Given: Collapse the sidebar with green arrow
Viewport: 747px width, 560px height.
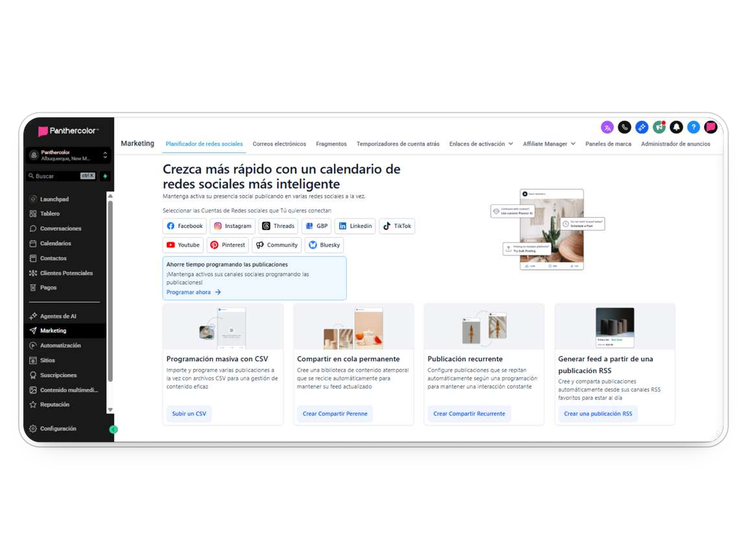Looking at the screenshot, I should [113, 430].
